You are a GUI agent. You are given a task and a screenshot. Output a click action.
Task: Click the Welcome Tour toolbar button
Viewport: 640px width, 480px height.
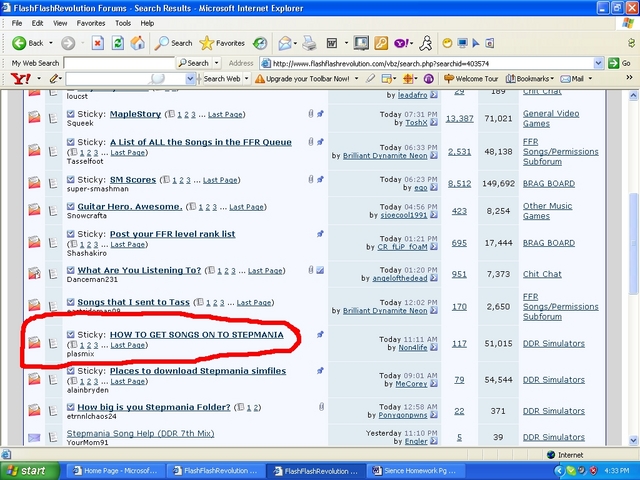pos(471,78)
